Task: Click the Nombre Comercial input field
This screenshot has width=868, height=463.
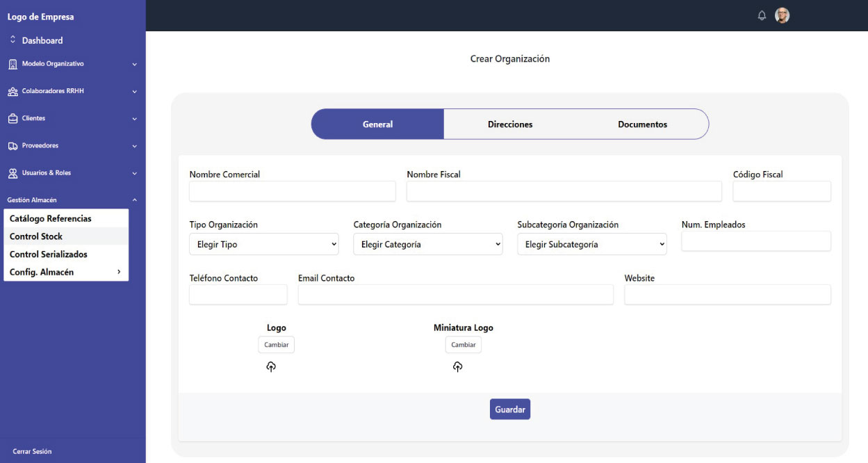Action: (x=292, y=191)
